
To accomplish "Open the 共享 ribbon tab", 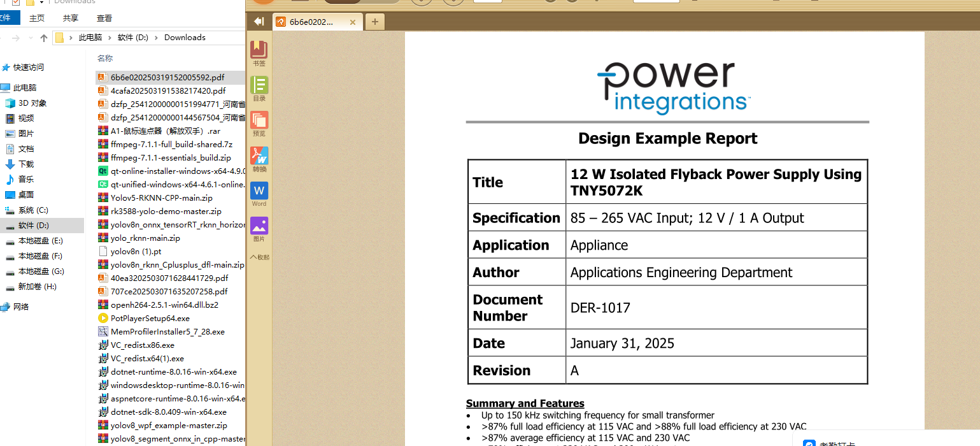I will 71,18.
